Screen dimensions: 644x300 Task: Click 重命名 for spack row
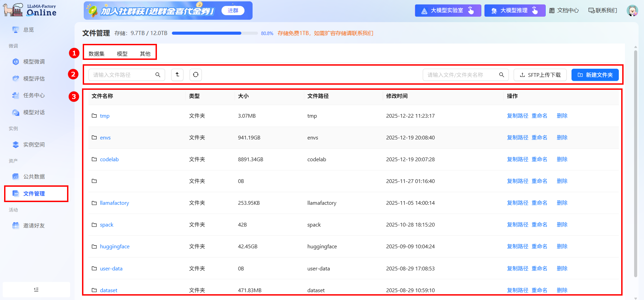click(x=540, y=224)
